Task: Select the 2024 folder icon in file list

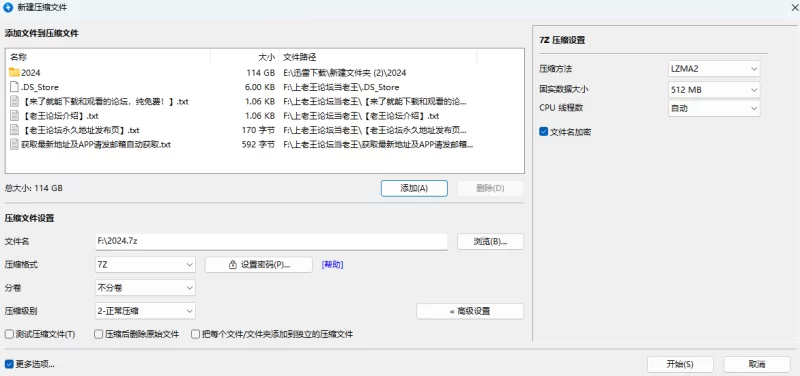Action: tap(14, 72)
